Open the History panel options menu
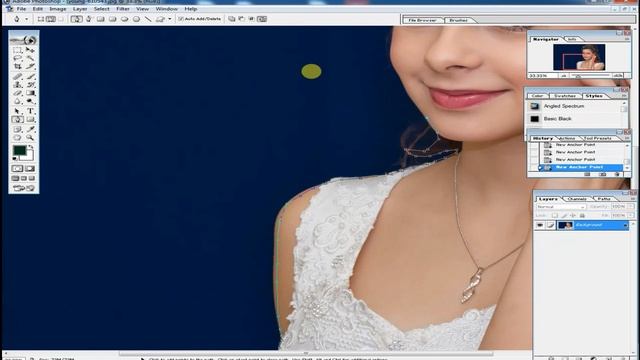The image size is (640, 360). (x=627, y=138)
